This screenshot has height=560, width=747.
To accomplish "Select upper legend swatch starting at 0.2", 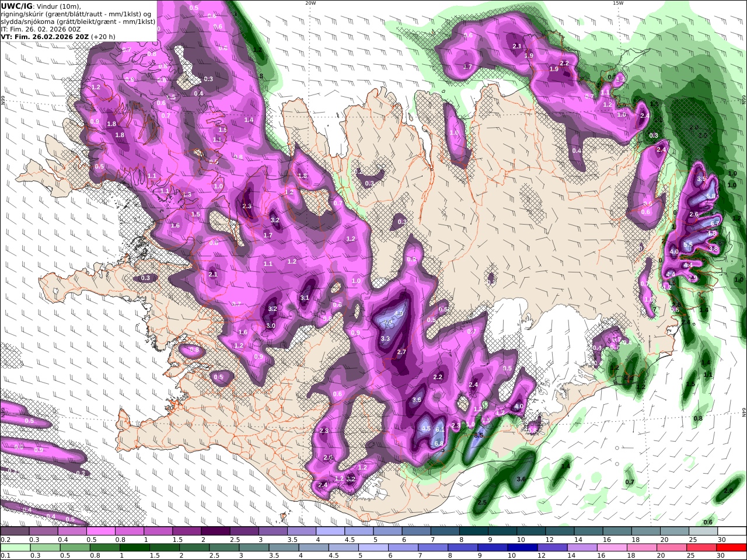I will click(x=15, y=531).
